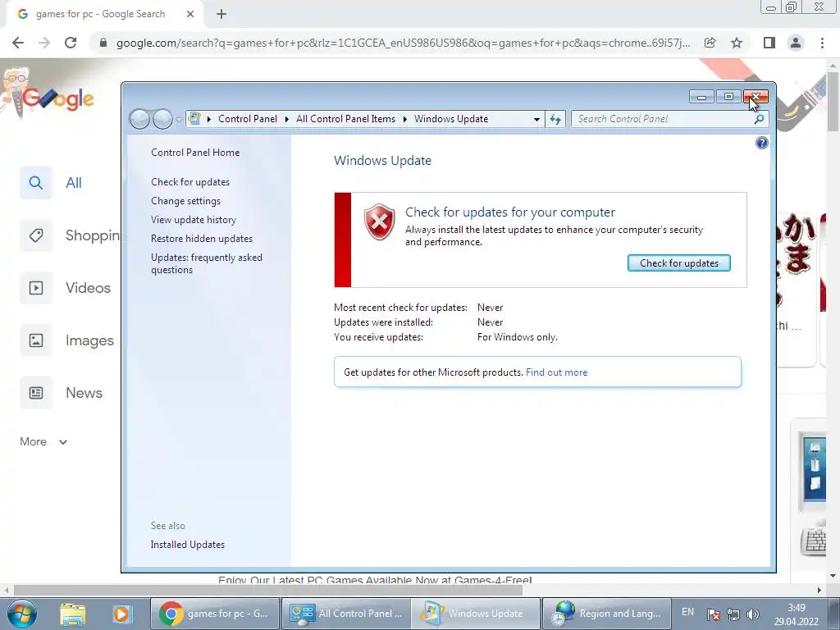Toggle Chrome's side panel icon
The height and width of the screenshot is (630, 840).
pyautogui.click(x=769, y=43)
